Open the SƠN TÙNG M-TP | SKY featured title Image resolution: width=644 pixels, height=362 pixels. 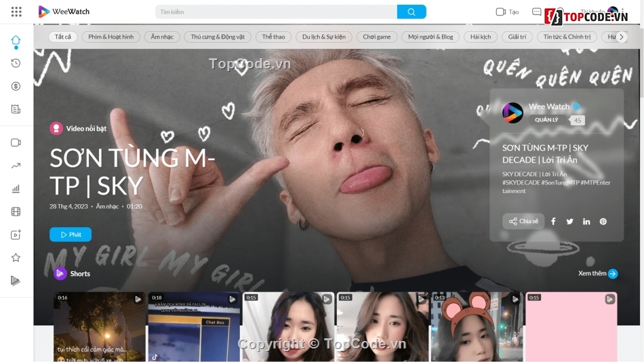pyautogui.click(x=132, y=172)
